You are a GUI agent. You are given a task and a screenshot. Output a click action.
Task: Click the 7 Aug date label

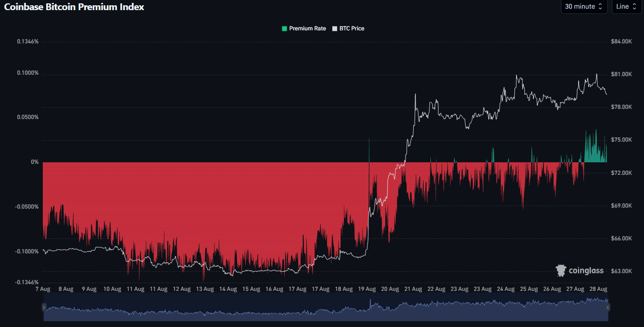pyautogui.click(x=43, y=289)
